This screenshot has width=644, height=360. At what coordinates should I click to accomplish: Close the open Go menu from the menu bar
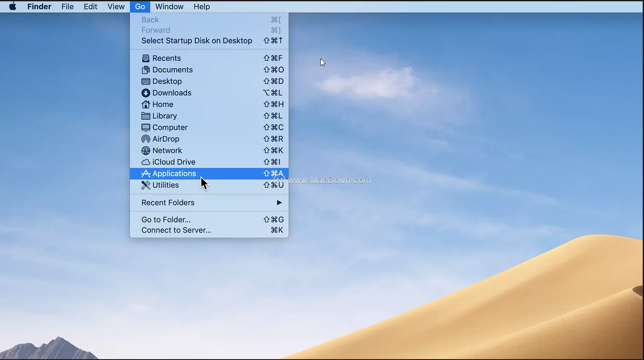[140, 6]
